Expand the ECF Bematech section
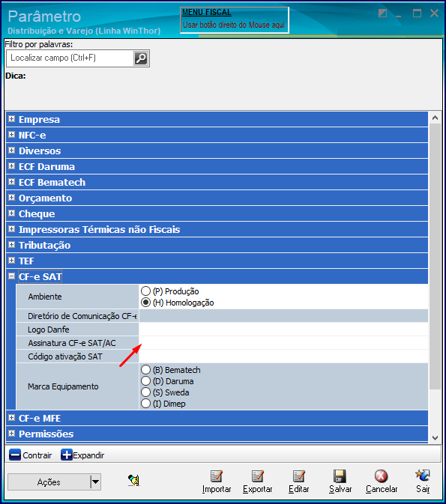446x504 pixels. pyautogui.click(x=11, y=182)
